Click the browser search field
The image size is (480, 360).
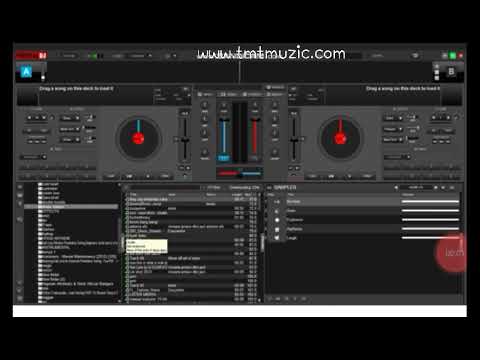[x=164, y=188]
